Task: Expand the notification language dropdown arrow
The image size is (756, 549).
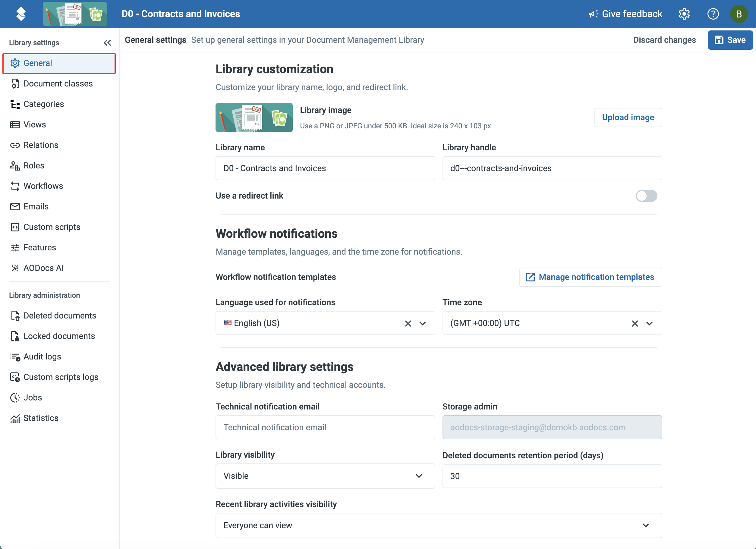Action: [x=423, y=324]
